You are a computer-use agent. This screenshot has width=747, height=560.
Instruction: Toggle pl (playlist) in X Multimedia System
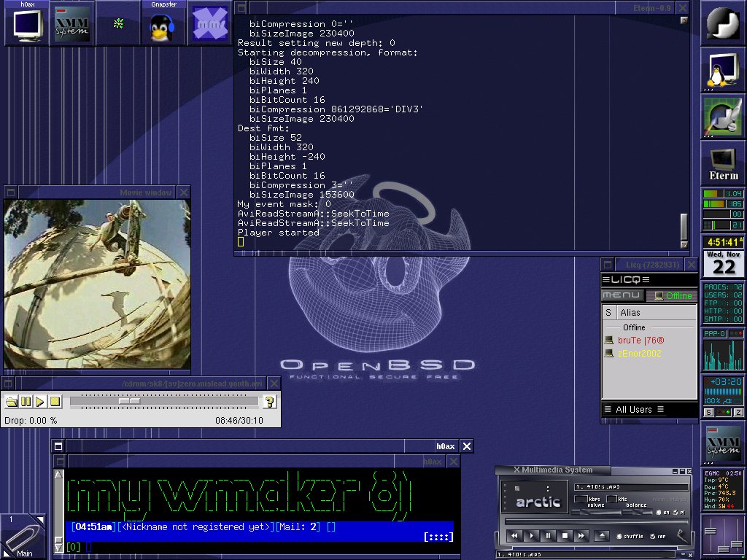679,513
